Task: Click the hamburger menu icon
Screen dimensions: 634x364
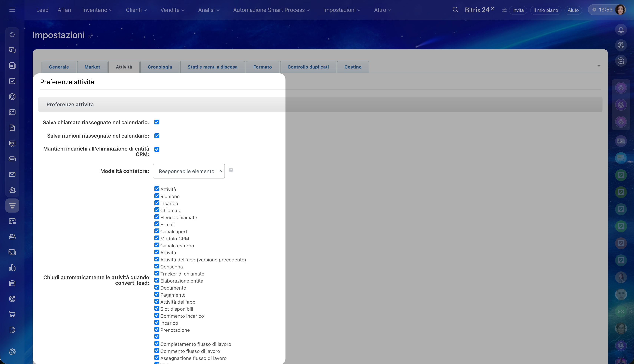Action: [12, 10]
